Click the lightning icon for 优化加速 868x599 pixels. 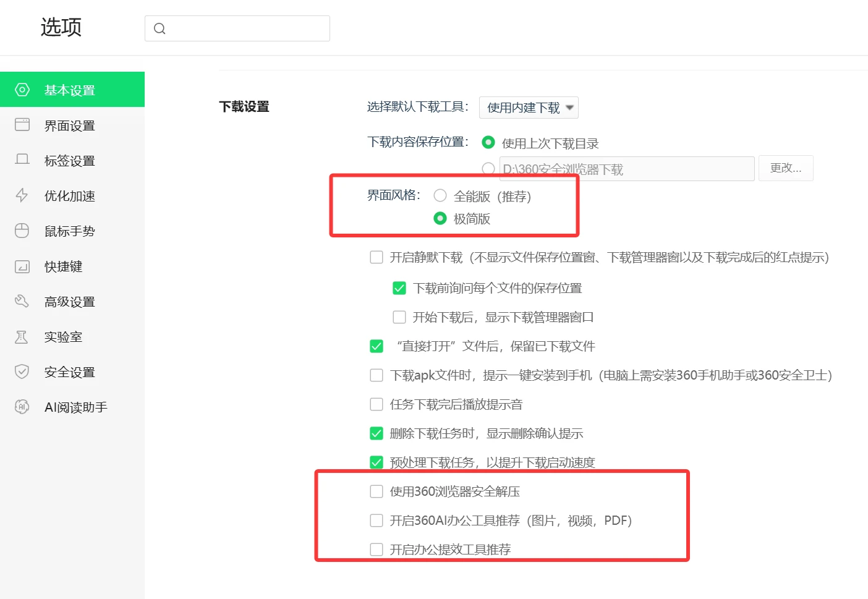coord(22,196)
